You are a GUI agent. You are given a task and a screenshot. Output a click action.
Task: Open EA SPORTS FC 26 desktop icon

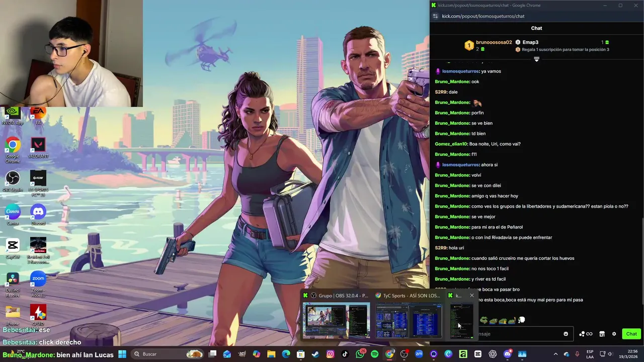tap(38, 184)
